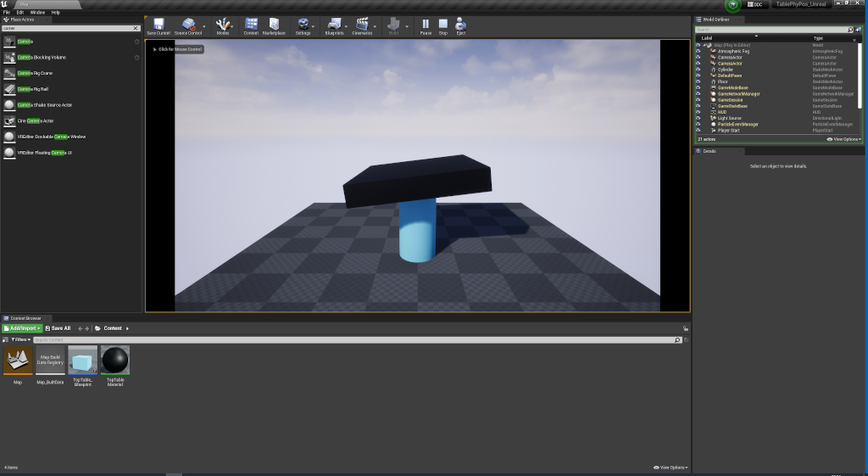Sort by the Type column header
The width and height of the screenshot is (868, 476).
pyautogui.click(x=818, y=38)
